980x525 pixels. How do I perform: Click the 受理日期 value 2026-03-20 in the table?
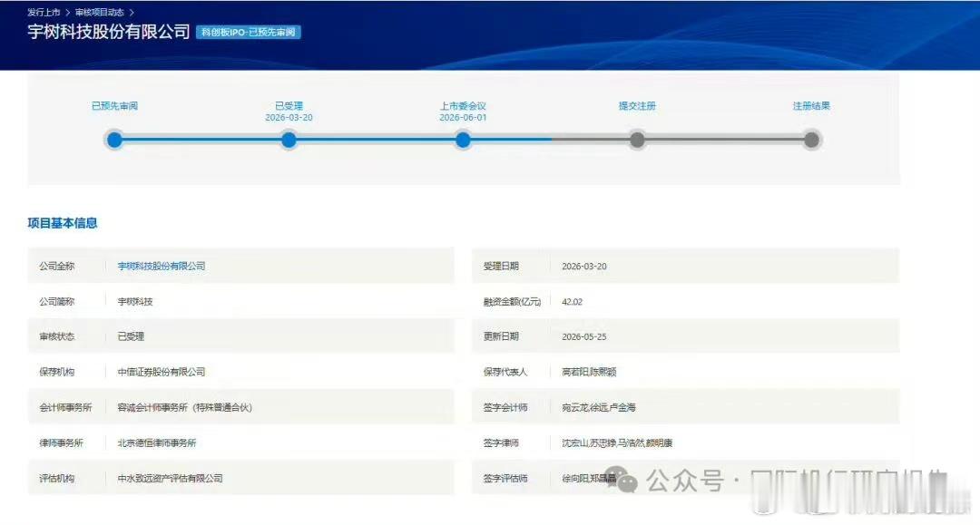pyautogui.click(x=584, y=266)
